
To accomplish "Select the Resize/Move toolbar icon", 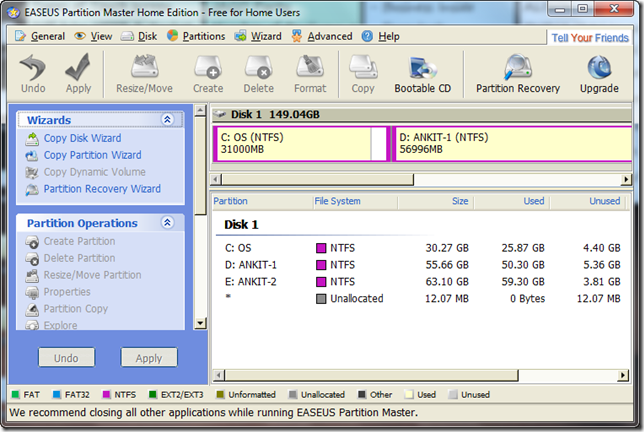I will point(144,73).
